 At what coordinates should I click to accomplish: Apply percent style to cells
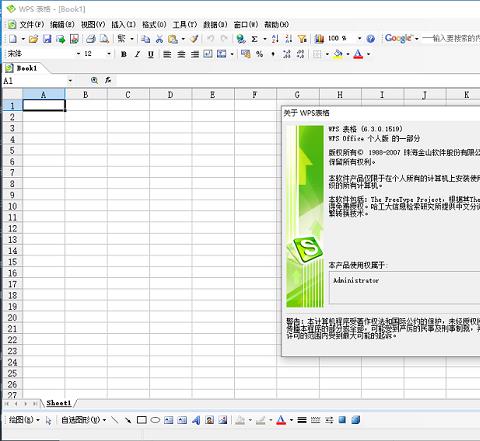(260, 54)
